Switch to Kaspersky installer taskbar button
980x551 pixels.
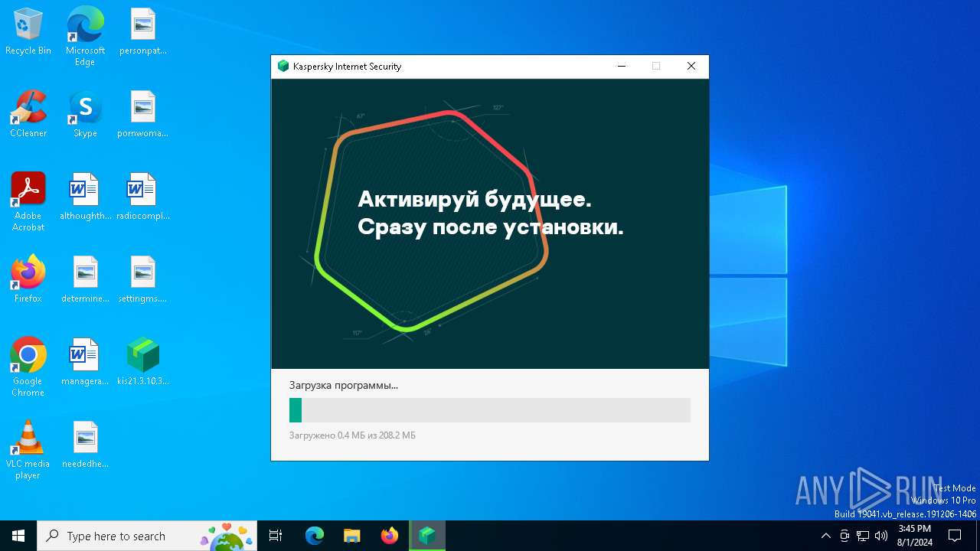(427, 536)
